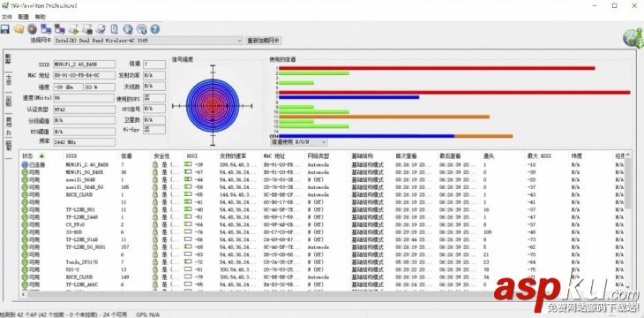Click the clipboard document toolbar icon
The image size is (644, 318).
click(114, 29)
